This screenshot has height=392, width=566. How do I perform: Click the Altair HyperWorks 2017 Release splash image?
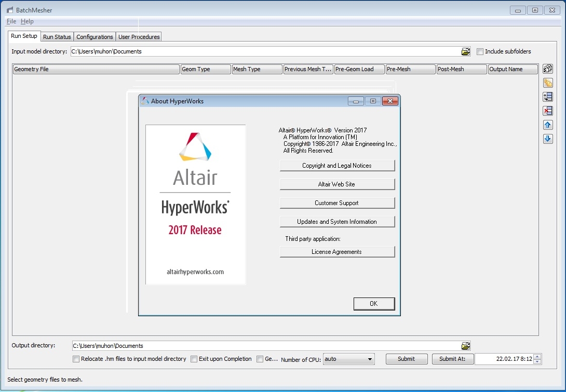tap(195, 205)
